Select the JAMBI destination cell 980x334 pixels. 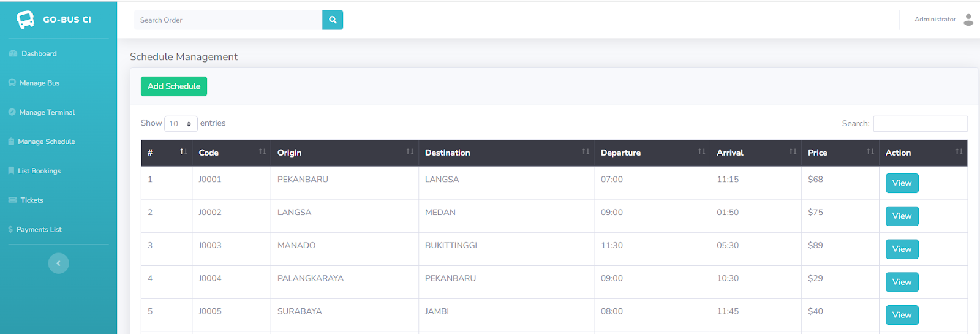coord(507,316)
